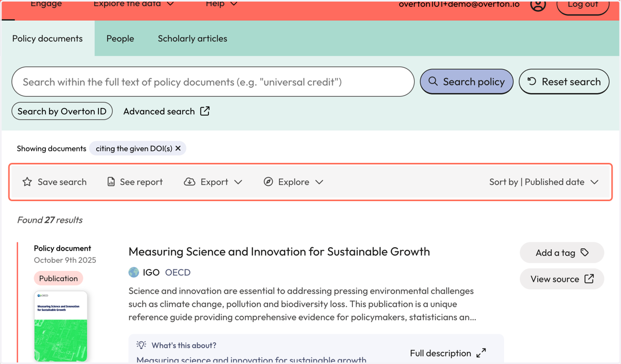Viewport: 621px width, 364px height.
Task: Open the Engage menu item
Action: [46, 4]
